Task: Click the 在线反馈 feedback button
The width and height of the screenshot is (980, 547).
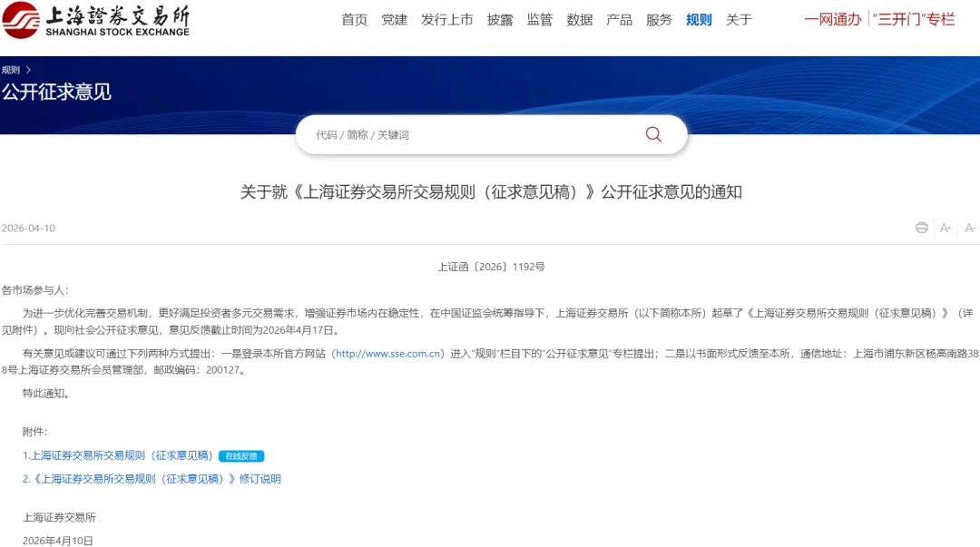Action: (240, 455)
